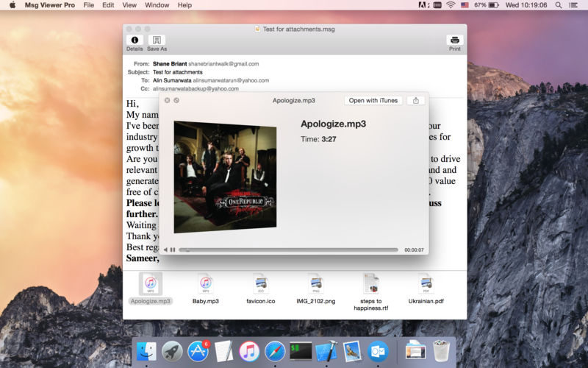The width and height of the screenshot is (588, 368).
Task: Pause playback of Apologize.mp3
Action: click(173, 250)
